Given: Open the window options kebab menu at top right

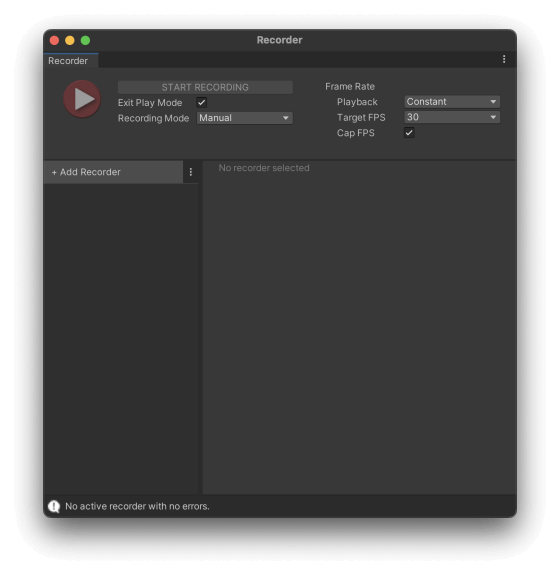Looking at the screenshot, I should [x=504, y=59].
